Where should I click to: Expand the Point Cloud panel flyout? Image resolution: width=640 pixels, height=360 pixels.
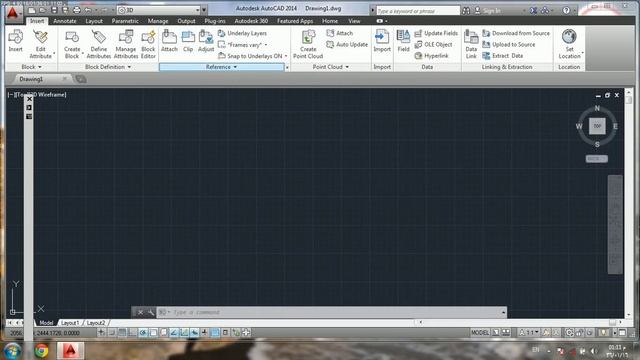click(x=331, y=67)
